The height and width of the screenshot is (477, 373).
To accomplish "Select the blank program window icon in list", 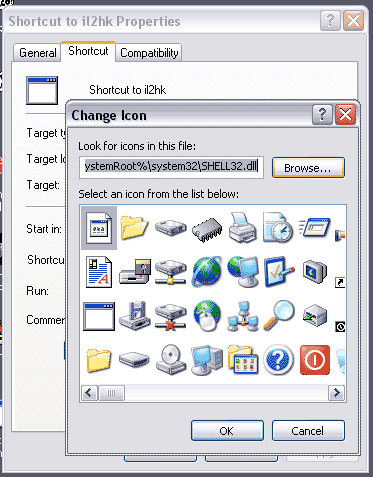I will [99, 316].
